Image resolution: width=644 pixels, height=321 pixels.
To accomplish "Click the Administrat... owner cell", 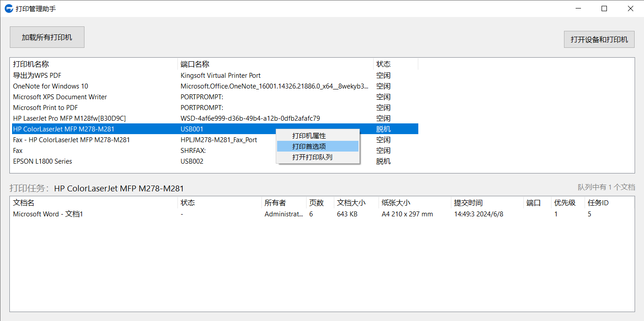I will coord(284,214).
